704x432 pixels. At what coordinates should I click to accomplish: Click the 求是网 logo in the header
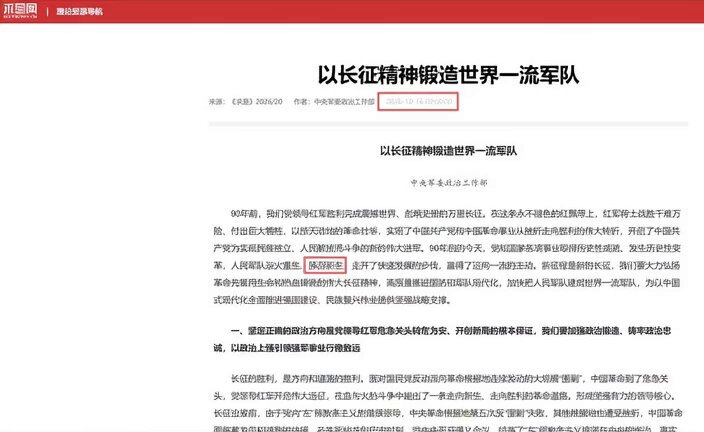click(20, 11)
